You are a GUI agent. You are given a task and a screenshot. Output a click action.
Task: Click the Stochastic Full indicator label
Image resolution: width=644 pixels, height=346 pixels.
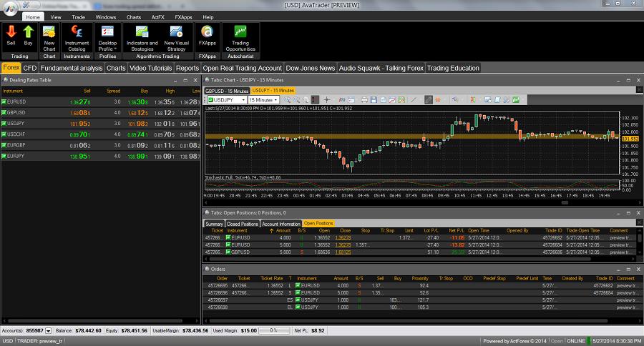click(243, 177)
